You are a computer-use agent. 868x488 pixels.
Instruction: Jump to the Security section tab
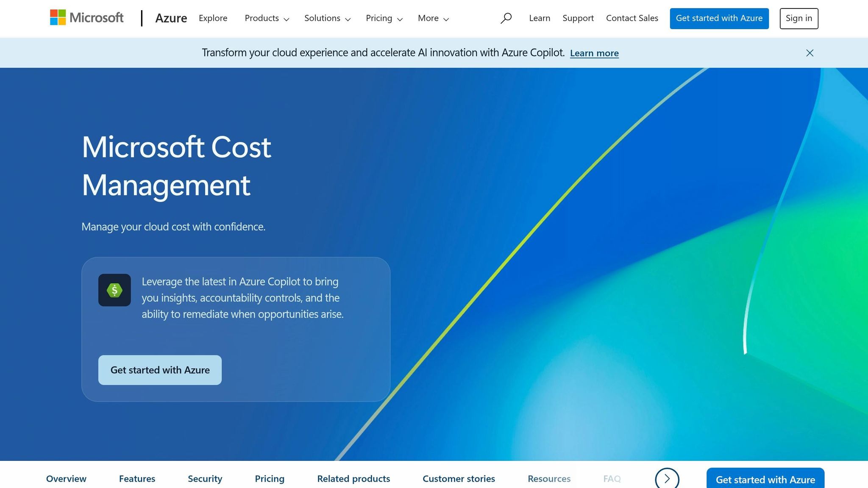coord(205,479)
